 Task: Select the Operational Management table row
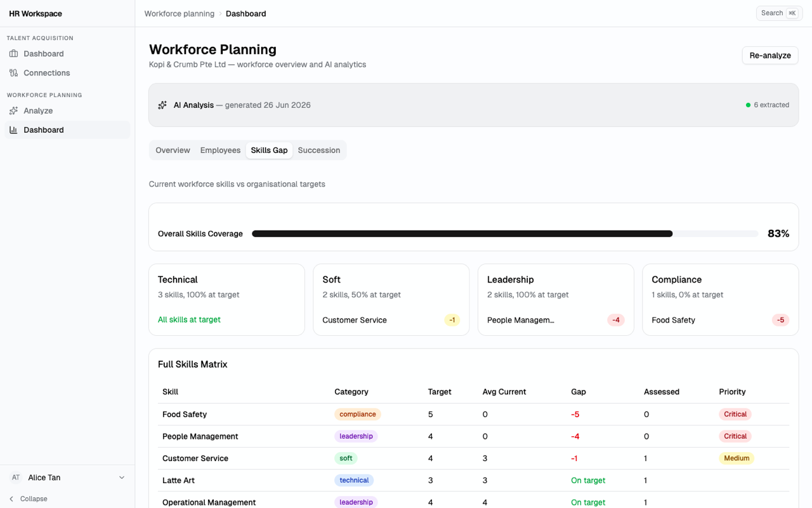[x=473, y=500]
